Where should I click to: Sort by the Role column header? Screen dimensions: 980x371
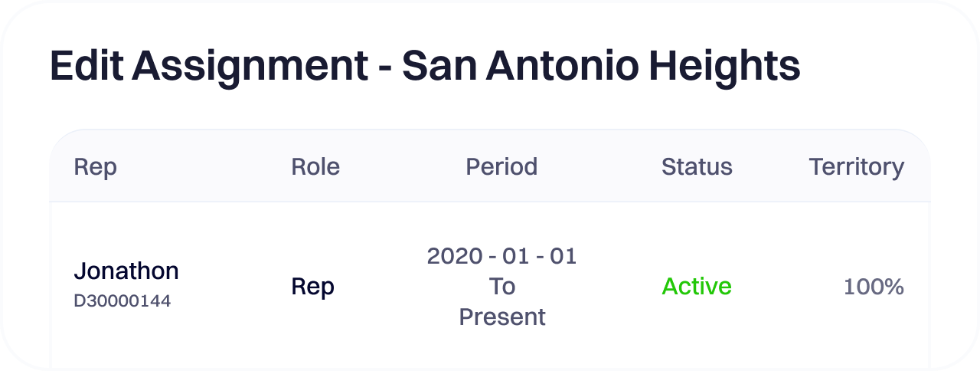tap(315, 167)
